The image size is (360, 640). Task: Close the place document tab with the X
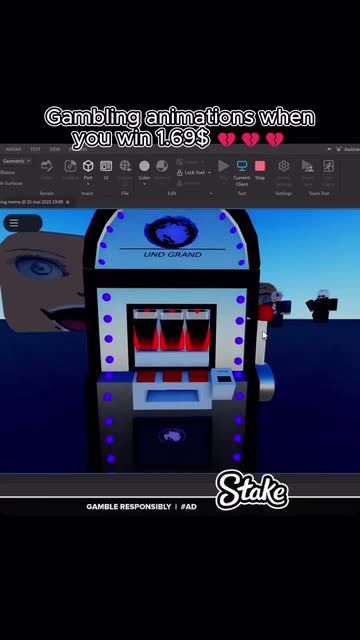pyautogui.click(x=68, y=202)
